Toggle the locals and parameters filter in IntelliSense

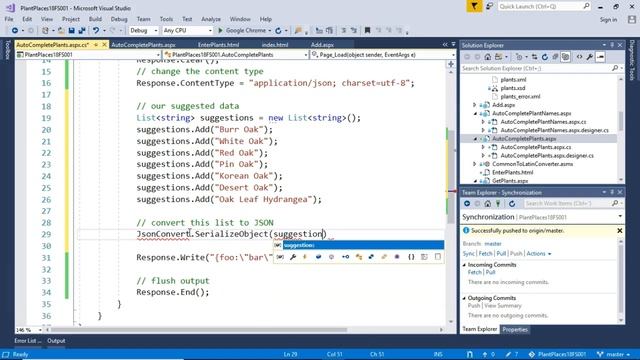(x=280, y=257)
